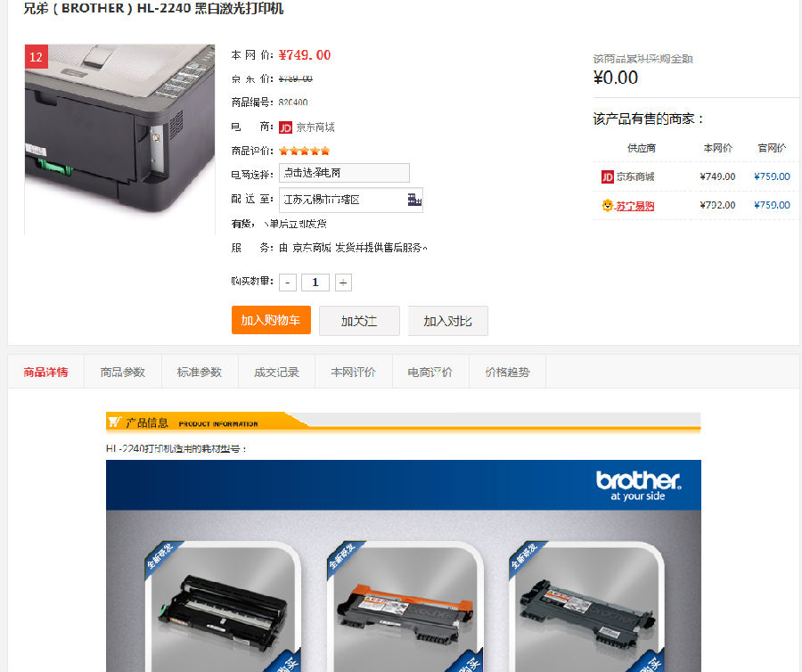Viewport: 802px width, 672px height.
Task: Click the Suning lion icon in supplier list
Action: [x=607, y=206]
